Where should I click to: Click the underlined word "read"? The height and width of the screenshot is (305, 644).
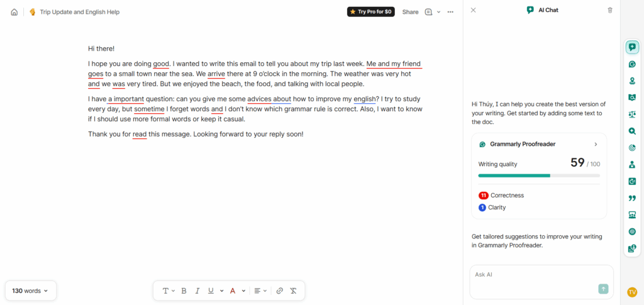140,134
